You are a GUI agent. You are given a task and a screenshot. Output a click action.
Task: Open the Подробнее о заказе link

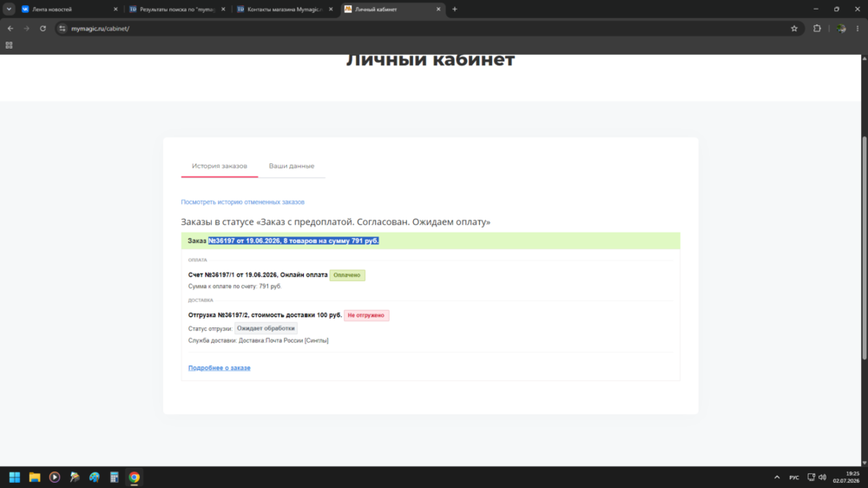(x=220, y=368)
